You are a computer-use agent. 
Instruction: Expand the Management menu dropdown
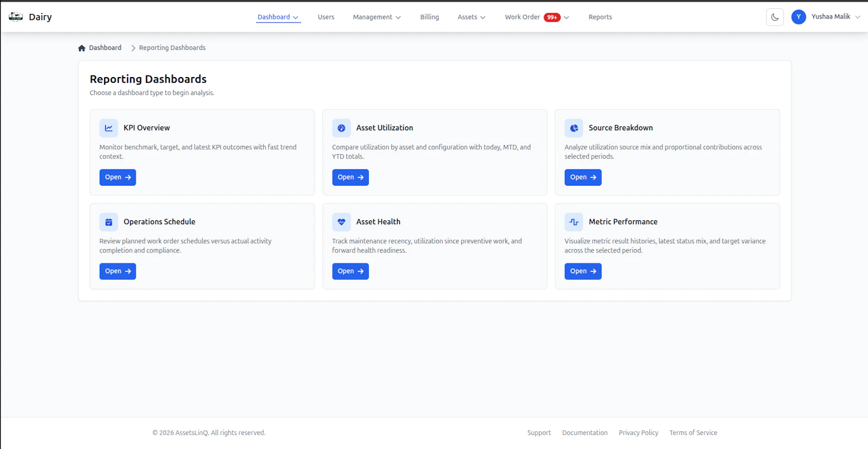377,17
